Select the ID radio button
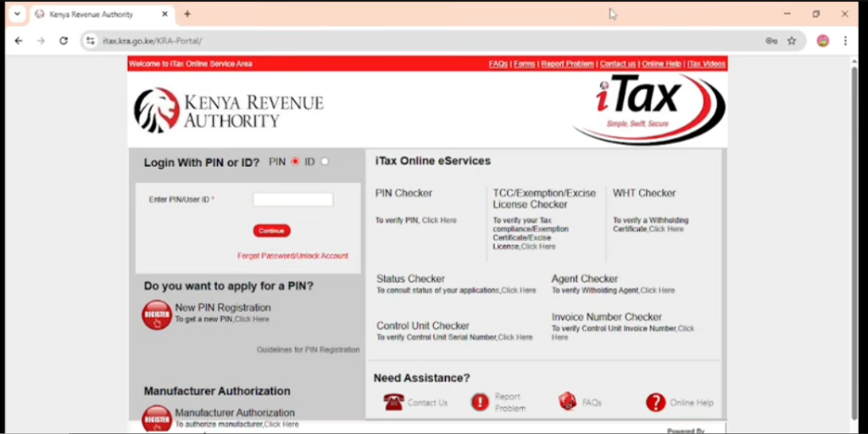The width and height of the screenshot is (868, 434). (325, 162)
